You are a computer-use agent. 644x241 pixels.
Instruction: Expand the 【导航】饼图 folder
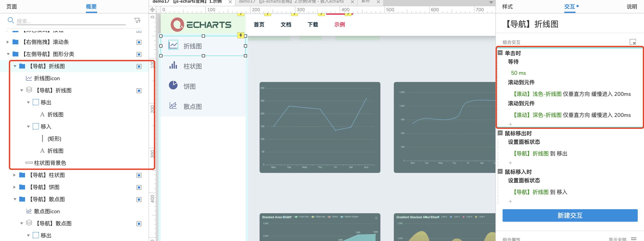point(15,187)
